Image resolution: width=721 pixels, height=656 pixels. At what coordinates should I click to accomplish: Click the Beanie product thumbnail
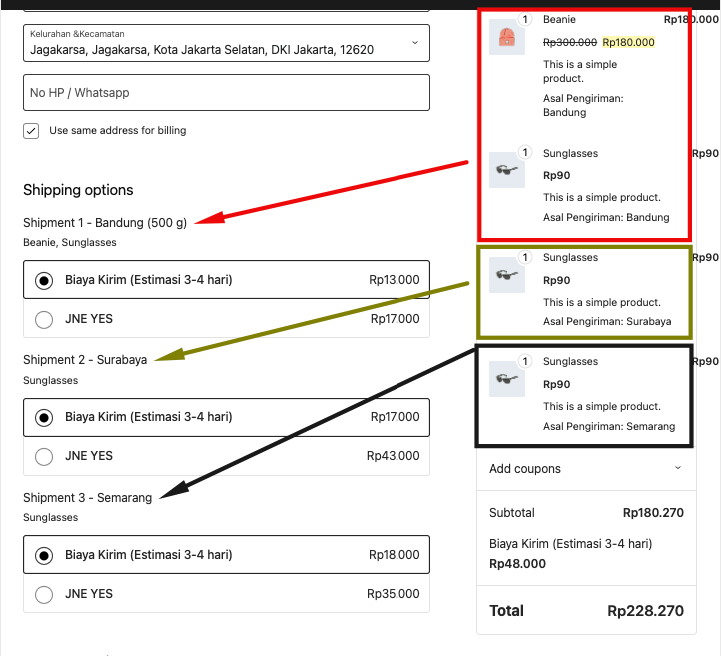(x=507, y=38)
